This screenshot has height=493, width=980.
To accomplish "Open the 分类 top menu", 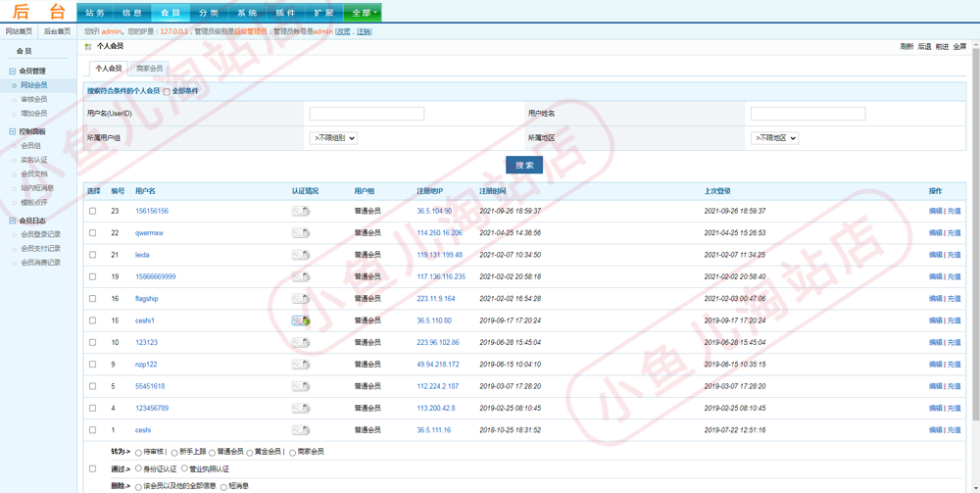I will pyautogui.click(x=210, y=13).
